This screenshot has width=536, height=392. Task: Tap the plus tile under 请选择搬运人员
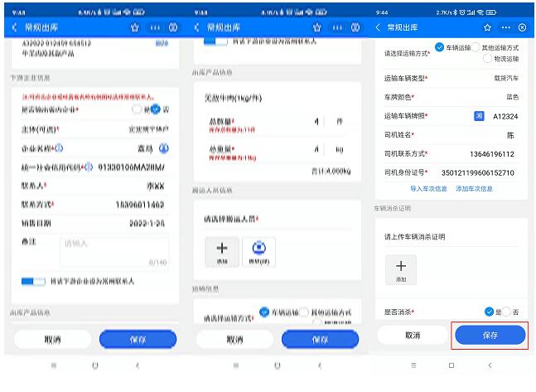[221, 251]
